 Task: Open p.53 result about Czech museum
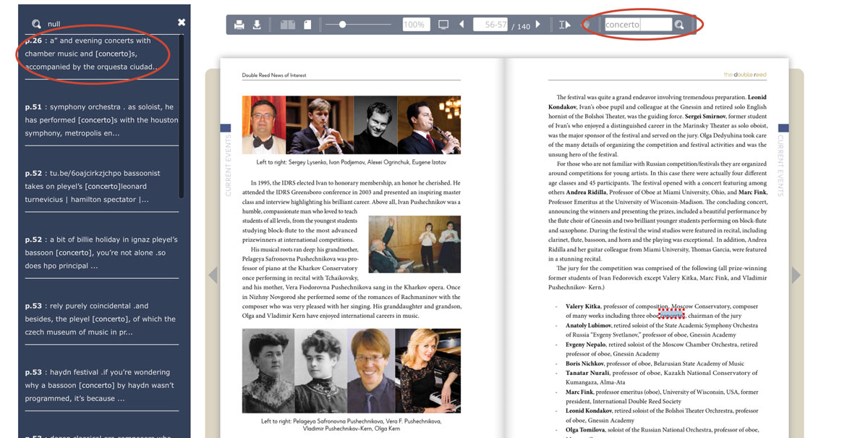coord(101,319)
